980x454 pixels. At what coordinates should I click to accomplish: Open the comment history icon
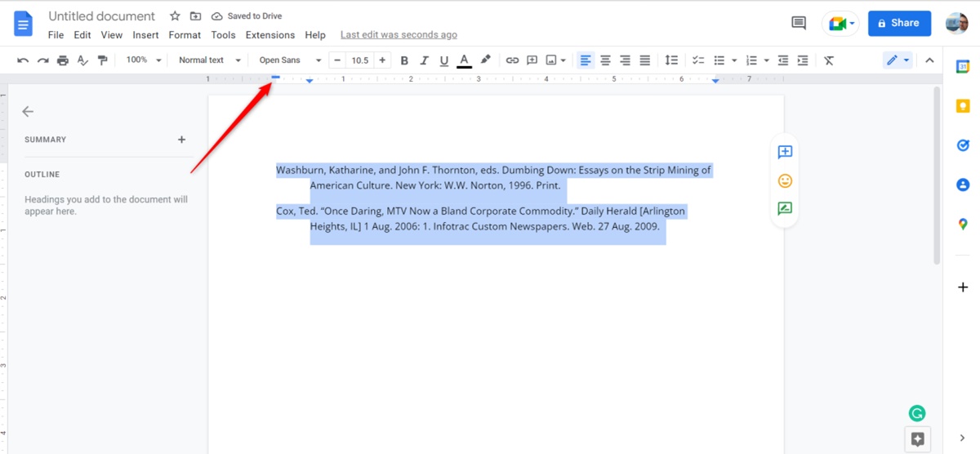[x=799, y=24]
